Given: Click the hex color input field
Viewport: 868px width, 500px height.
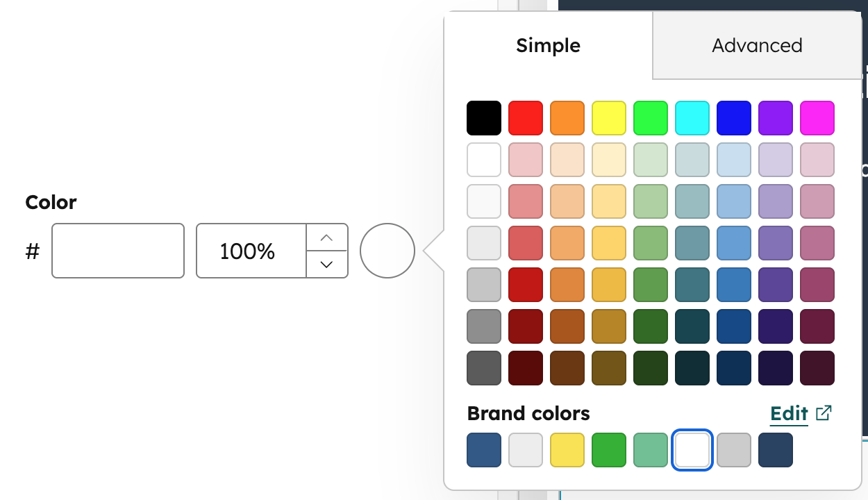Looking at the screenshot, I should 118,251.
